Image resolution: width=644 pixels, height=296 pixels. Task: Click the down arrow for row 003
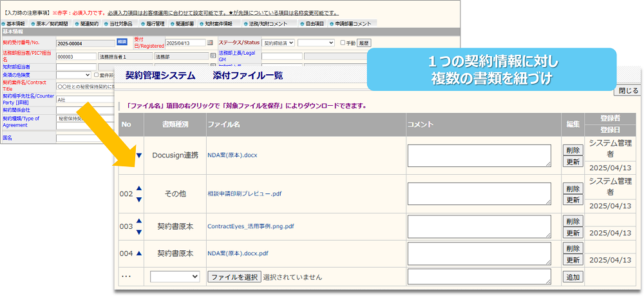(x=138, y=232)
